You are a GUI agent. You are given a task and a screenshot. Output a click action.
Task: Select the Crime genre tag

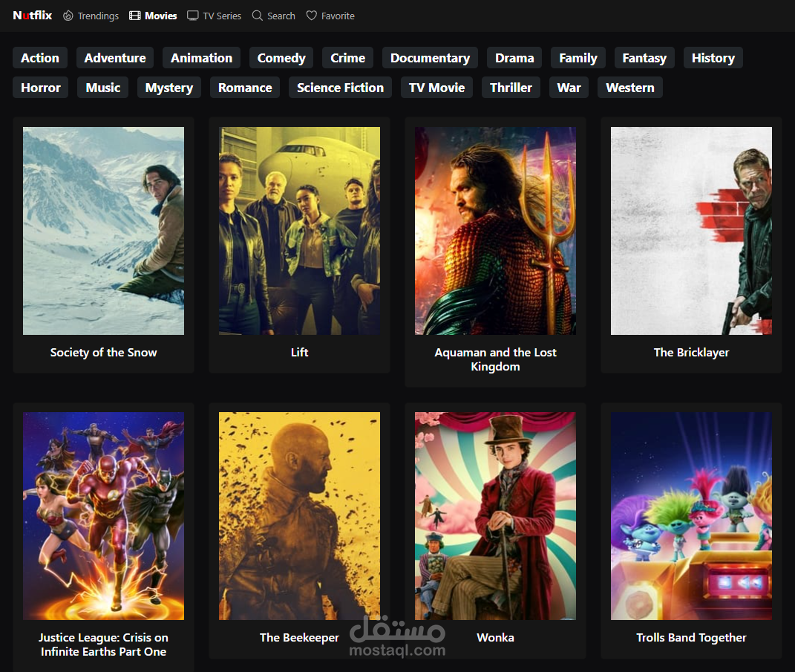click(348, 58)
